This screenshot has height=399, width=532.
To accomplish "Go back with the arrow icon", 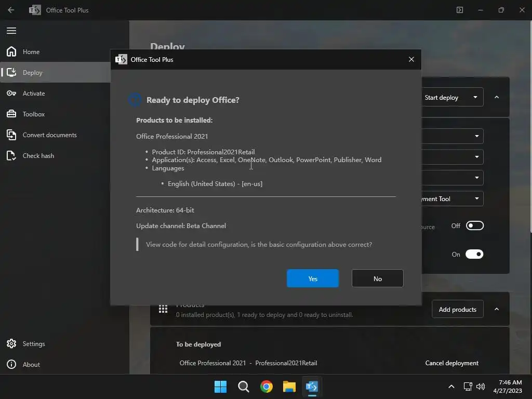I will click(x=11, y=10).
